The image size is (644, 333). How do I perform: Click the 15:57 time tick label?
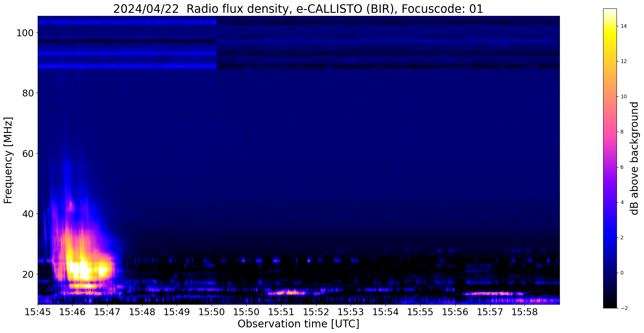tap(490, 312)
